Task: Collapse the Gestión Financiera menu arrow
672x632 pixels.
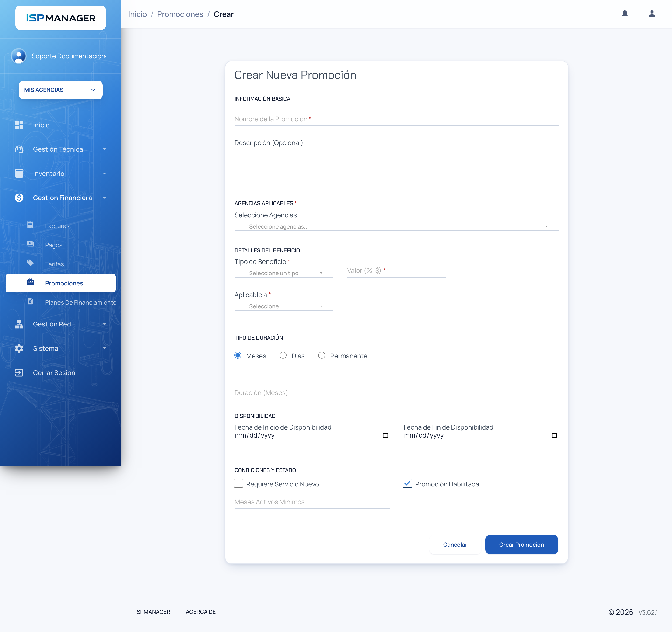Action: tap(105, 198)
